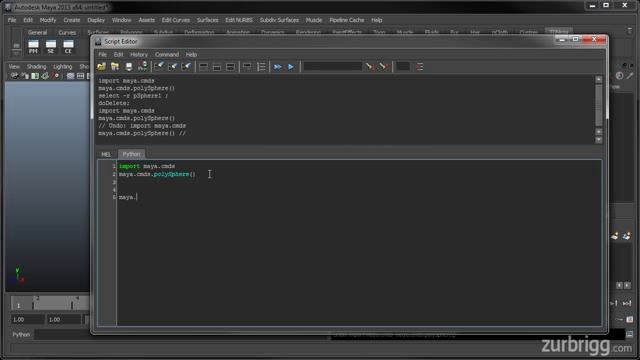Open Subdiv Surfaces menu
The width and height of the screenshot is (640, 360).
(x=279, y=20)
